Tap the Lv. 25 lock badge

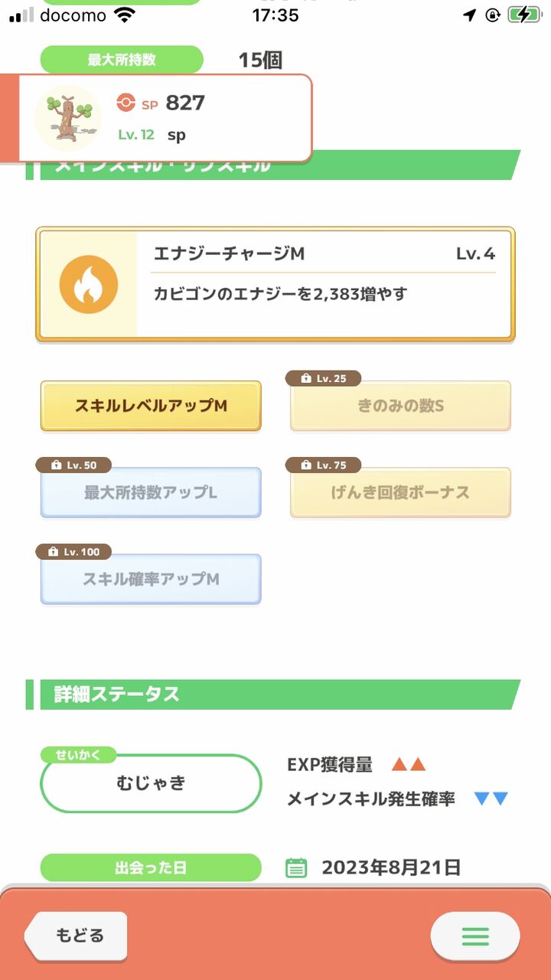click(x=323, y=378)
